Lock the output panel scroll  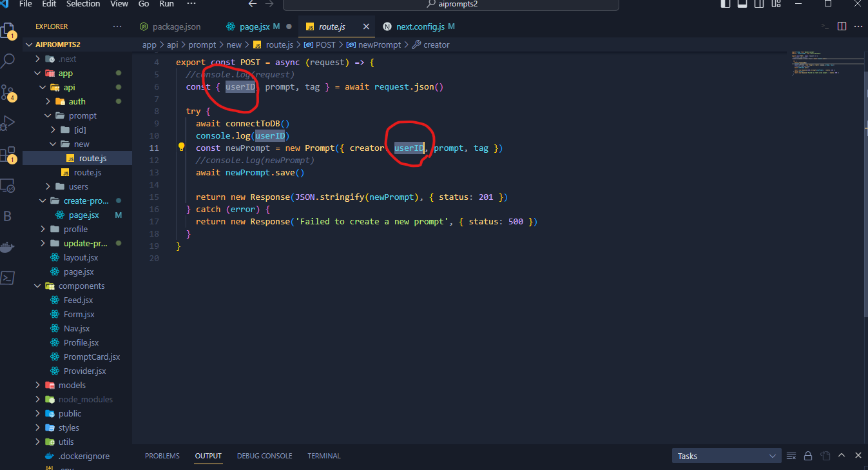pos(808,456)
